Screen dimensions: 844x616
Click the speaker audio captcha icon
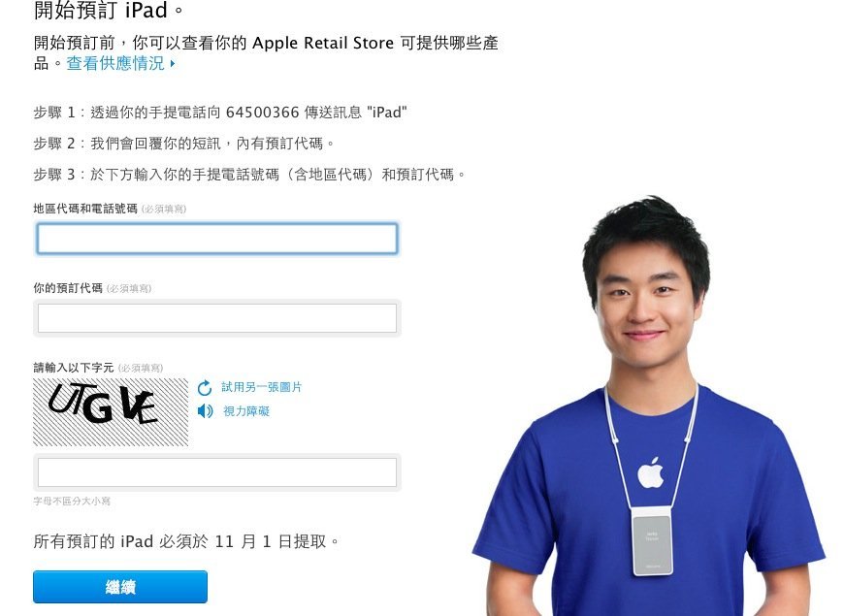pos(205,411)
